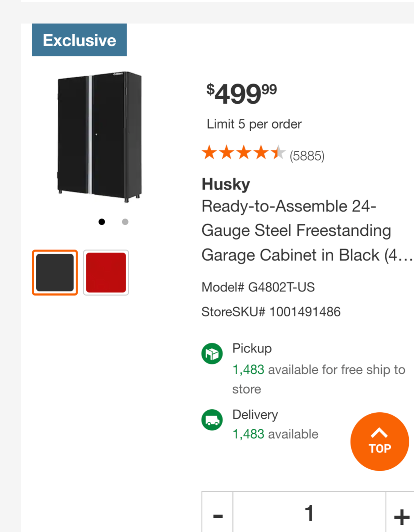Open the 5885 reviews count

point(307,155)
